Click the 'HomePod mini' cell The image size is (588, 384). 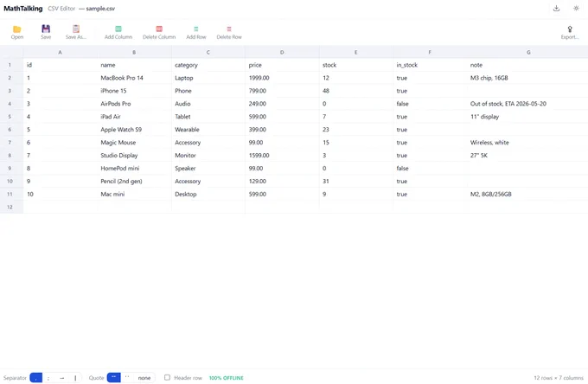[134, 169]
